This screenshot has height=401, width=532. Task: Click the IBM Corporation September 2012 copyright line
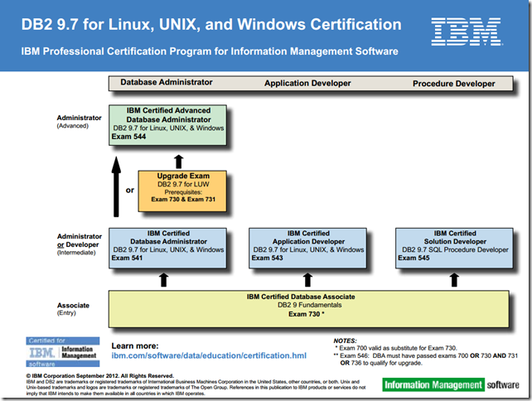point(100,376)
